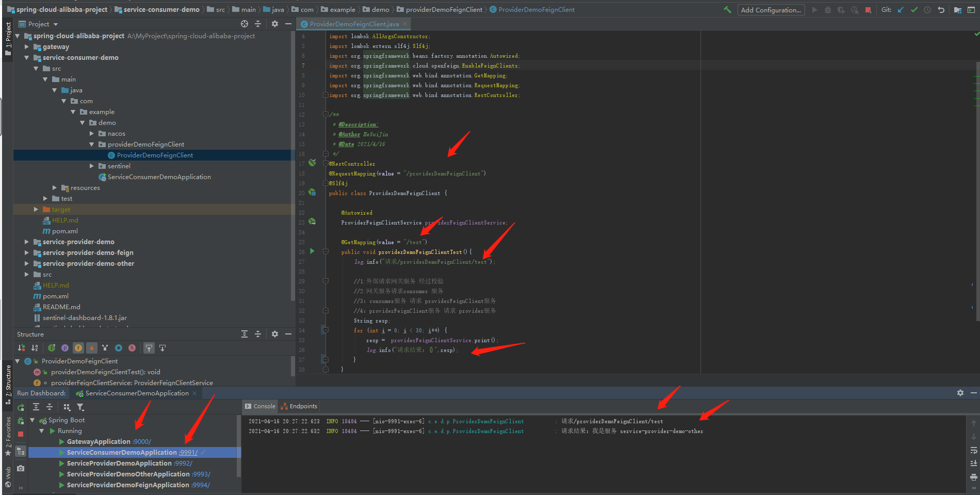The width and height of the screenshot is (980, 495).
Task: Click the Add Configuration... button
Action: (771, 10)
